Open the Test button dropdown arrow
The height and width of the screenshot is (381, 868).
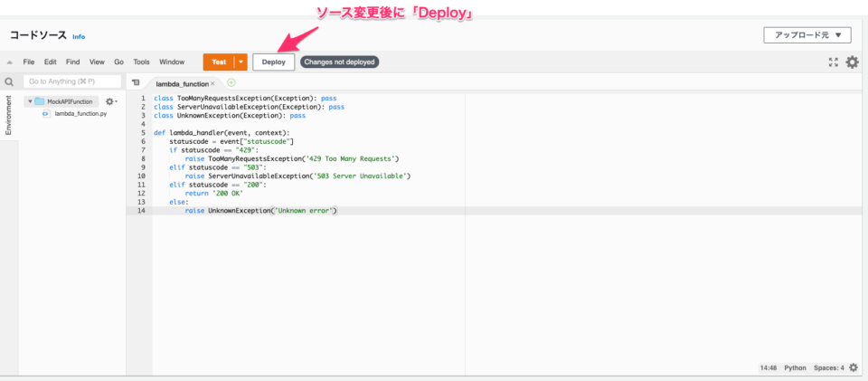click(x=241, y=62)
